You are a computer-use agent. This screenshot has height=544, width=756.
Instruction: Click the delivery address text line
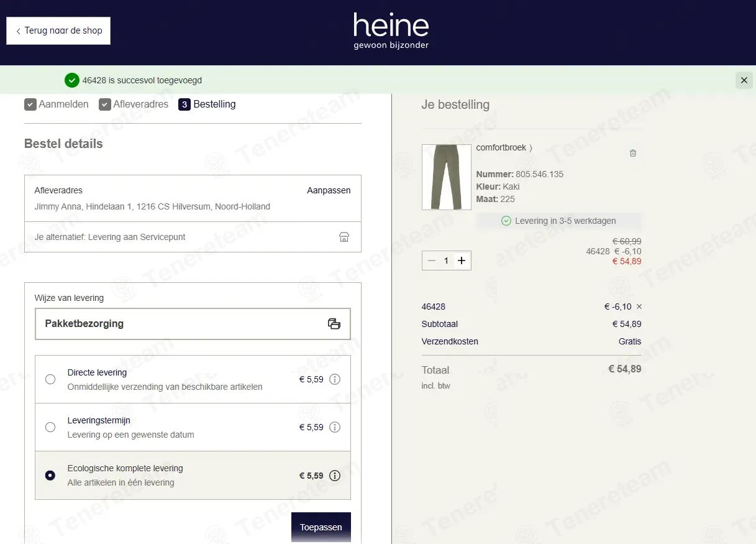pyautogui.click(x=152, y=206)
